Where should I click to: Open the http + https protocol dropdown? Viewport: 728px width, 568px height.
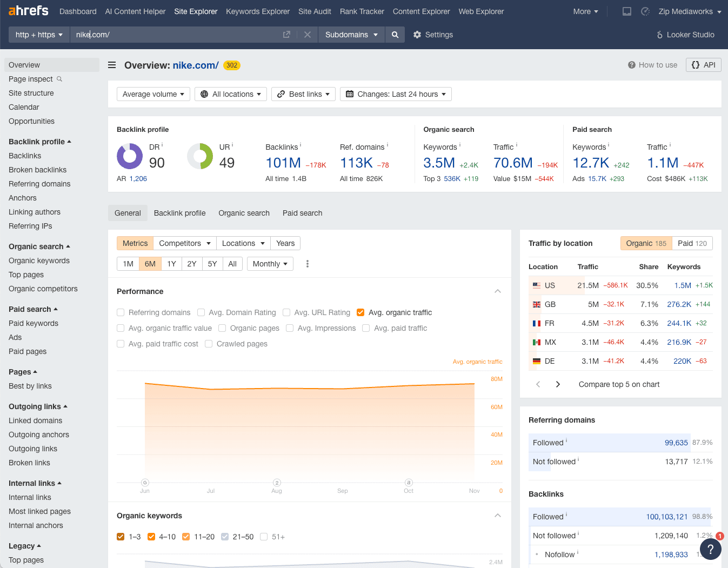39,35
